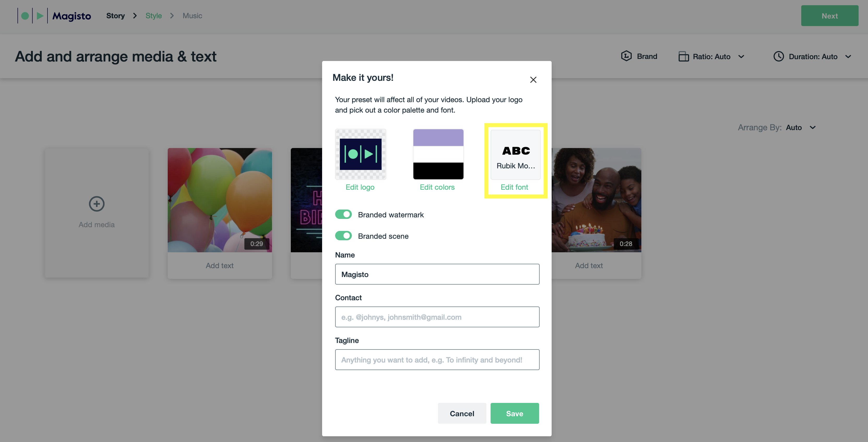868x442 pixels.
Task: Open the Brand settings icon
Action: (x=626, y=56)
